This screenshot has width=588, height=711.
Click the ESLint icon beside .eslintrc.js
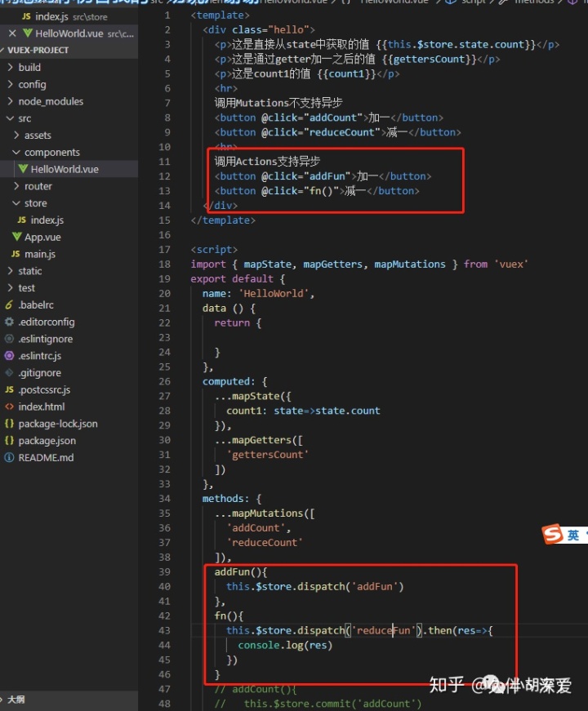(9, 356)
